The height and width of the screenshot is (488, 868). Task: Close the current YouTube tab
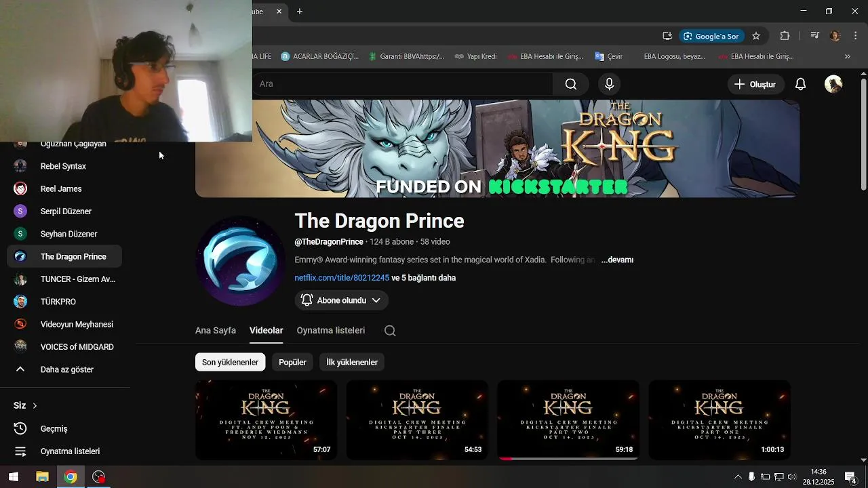(x=279, y=12)
